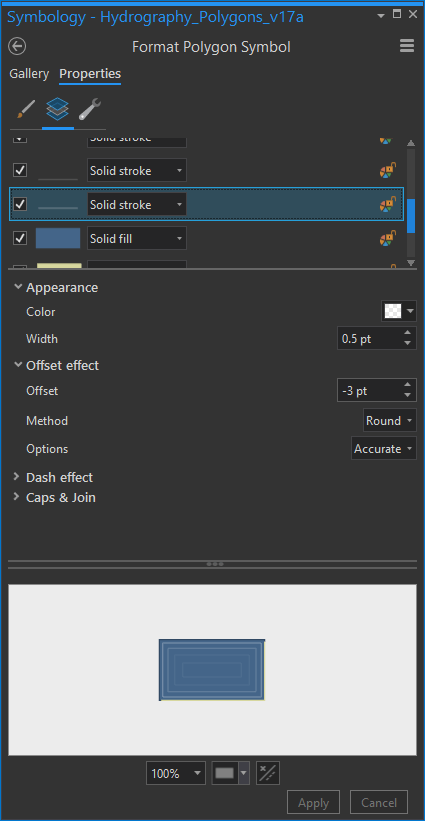Select the Symbol brush tab icon
The width and height of the screenshot is (425, 821).
(x=26, y=110)
